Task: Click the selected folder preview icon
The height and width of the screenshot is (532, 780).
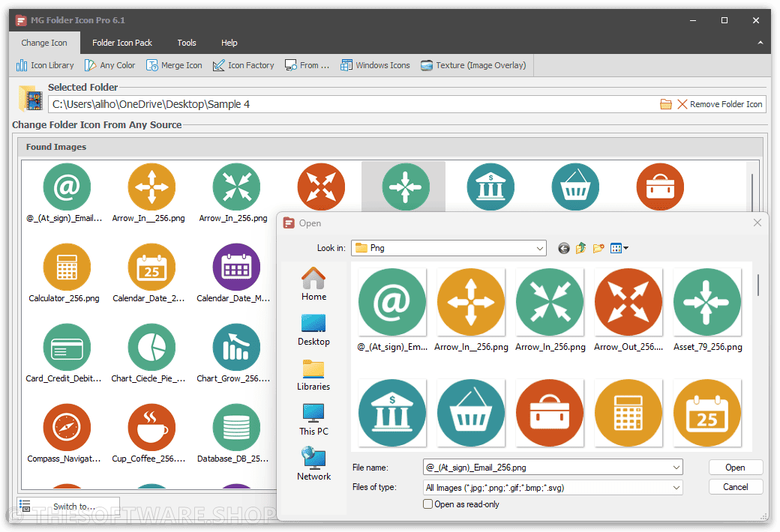Action: (31, 98)
